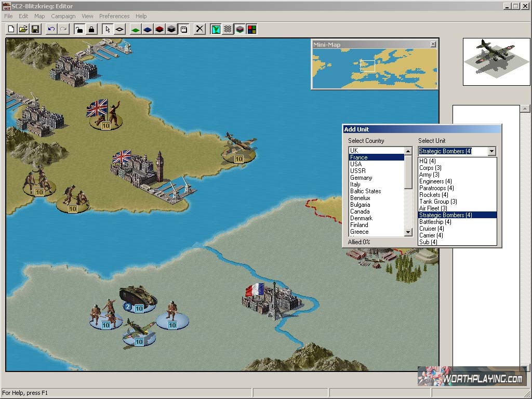Viewport: 532px width, 399px height.
Task: Toggle the open padlock unlock icon
Action: pos(79,29)
